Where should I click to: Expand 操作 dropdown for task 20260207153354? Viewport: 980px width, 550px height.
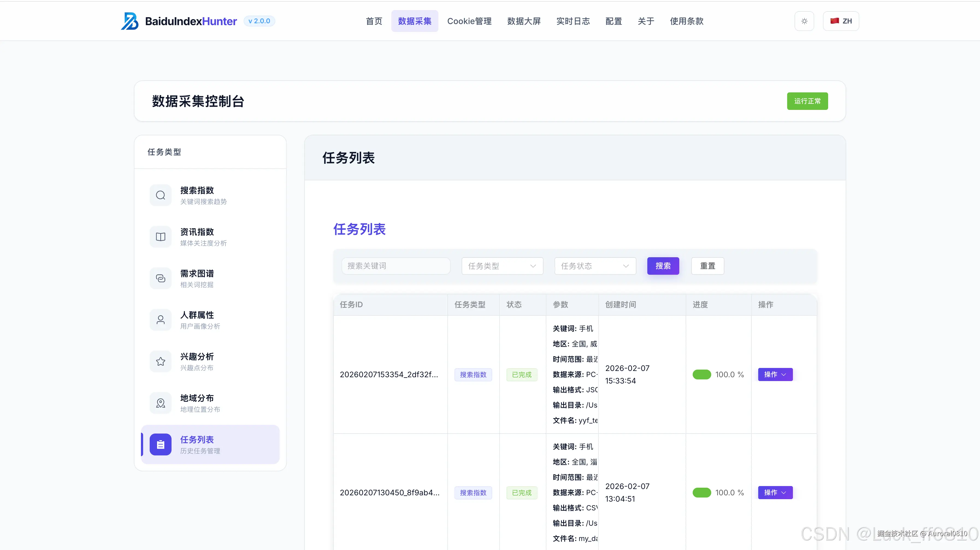(x=775, y=374)
